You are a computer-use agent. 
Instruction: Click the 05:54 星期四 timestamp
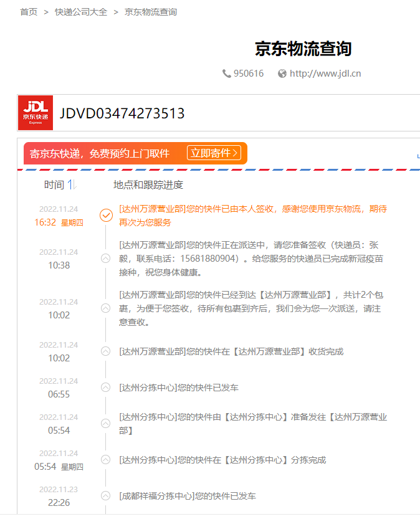point(59,467)
